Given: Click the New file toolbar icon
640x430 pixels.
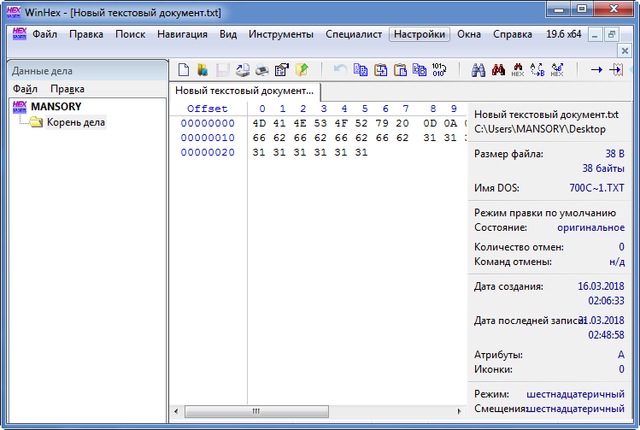Looking at the screenshot, I should pyautogui.click(x=183, y=70).
